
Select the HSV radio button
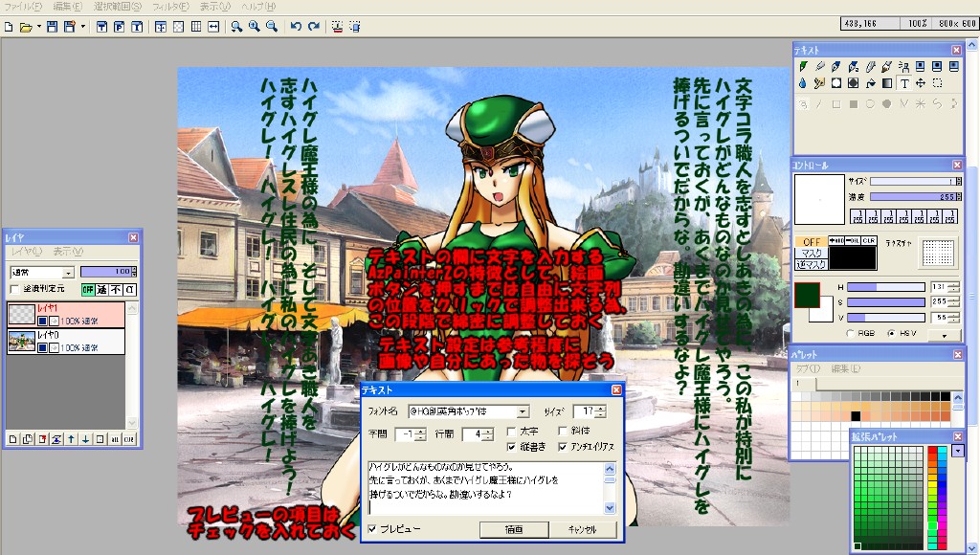point(891,334)
